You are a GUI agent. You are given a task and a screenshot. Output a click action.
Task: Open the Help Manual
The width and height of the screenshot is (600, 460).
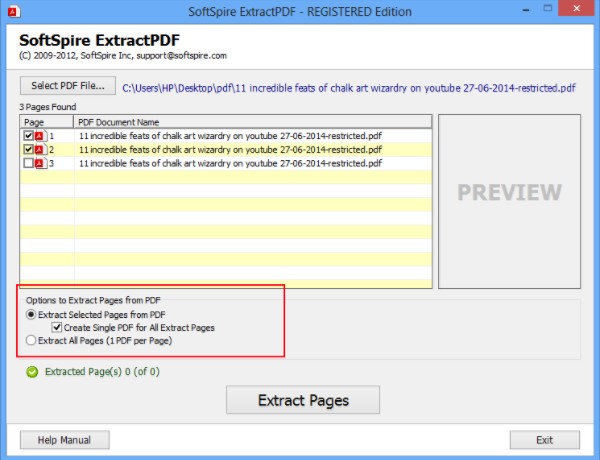pyautogui.click(x=65, y=440)
